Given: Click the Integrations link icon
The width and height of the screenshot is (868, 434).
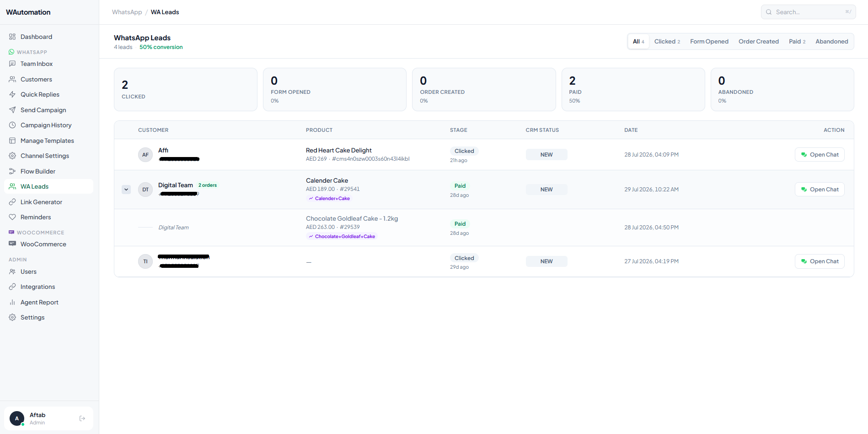Looking at the screenshot, I should [12, 287].
